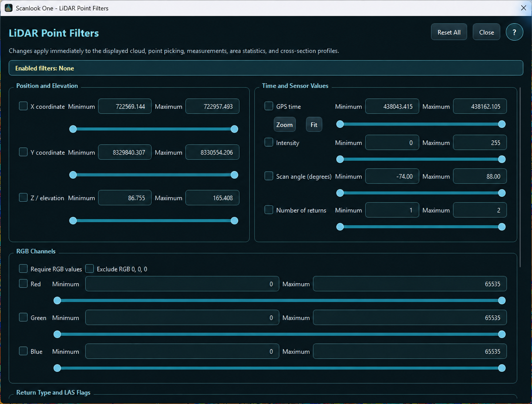
Task: Click the X coordinate maximum field 722957.493
Action: [x=212, y=106]
